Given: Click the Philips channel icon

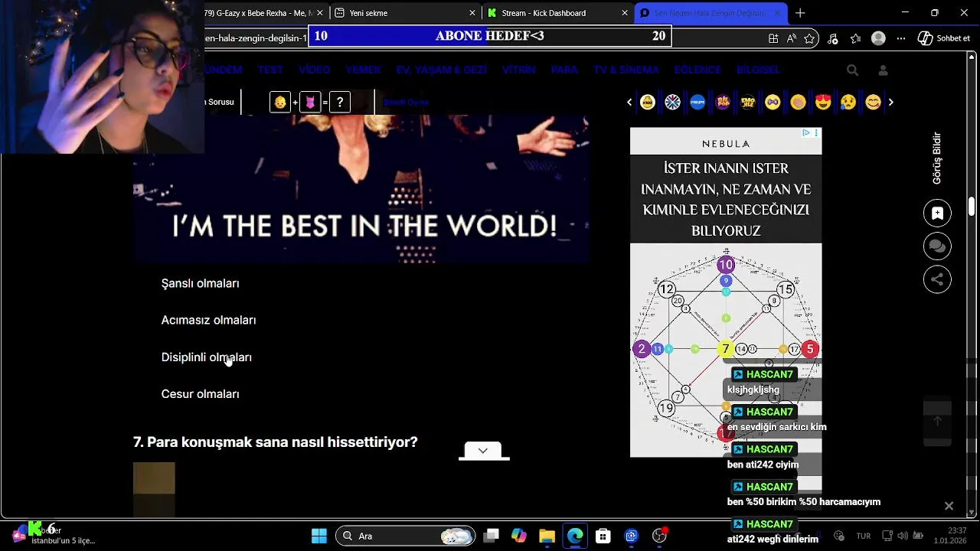Looking at the screenshot, I should (x=697, y=102).
